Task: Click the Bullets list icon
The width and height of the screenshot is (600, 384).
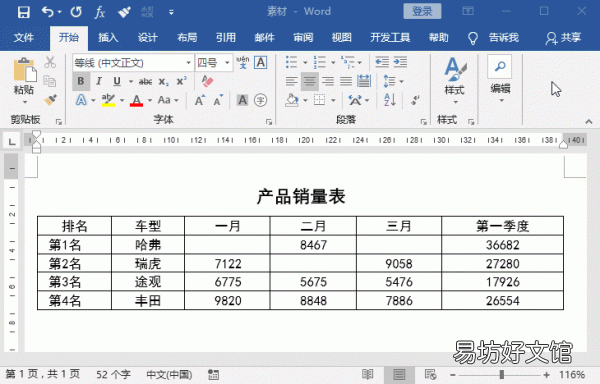Action: [x=292, y=62]
